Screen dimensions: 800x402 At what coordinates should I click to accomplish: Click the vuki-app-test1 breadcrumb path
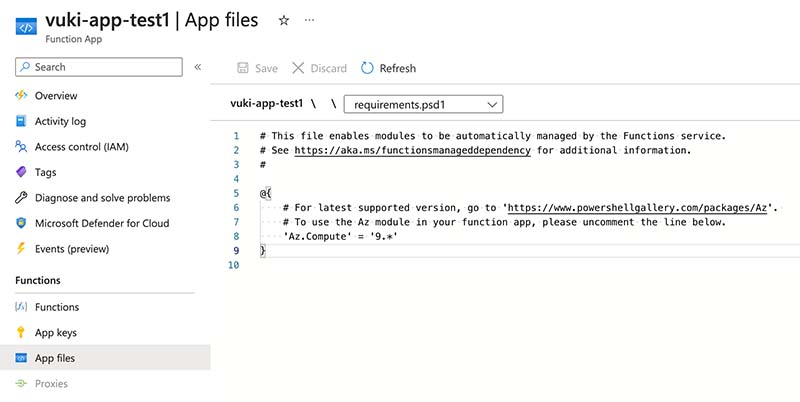(266, 104)
